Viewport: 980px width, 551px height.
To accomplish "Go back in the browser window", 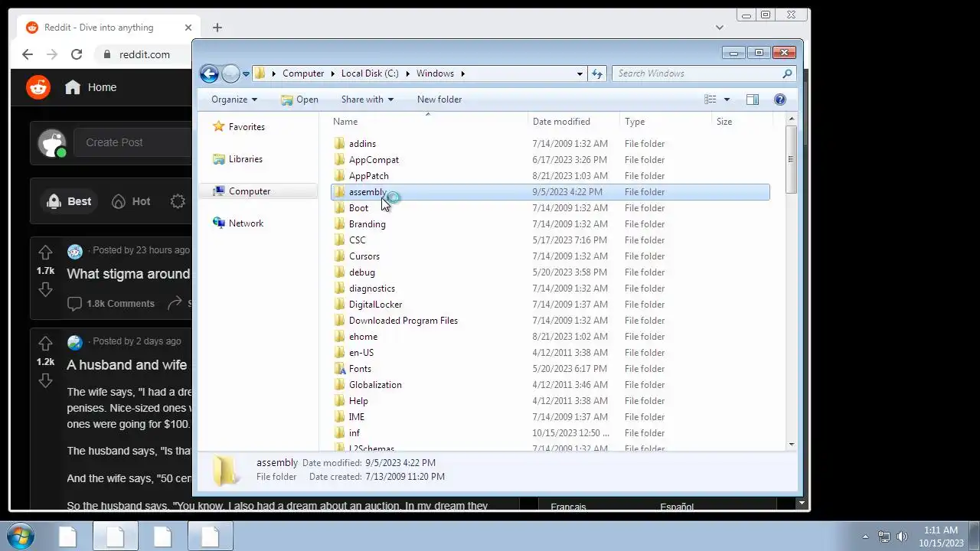I will point(28,54).
